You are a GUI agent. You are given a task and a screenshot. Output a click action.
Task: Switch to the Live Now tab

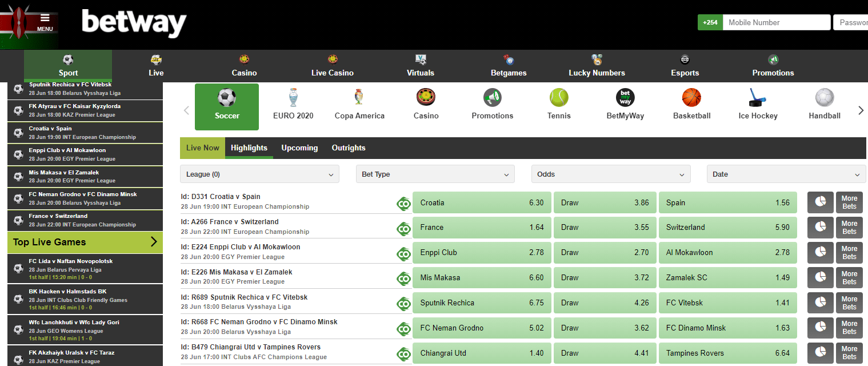click(202, 148)
